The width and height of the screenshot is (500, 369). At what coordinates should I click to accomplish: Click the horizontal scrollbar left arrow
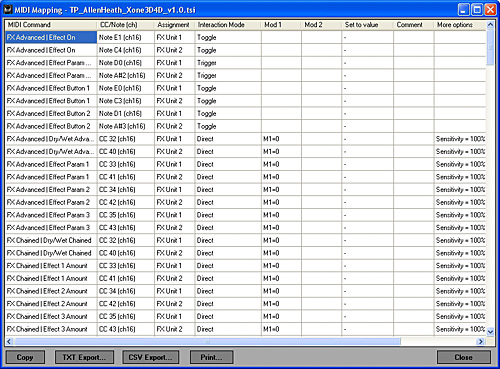point(9,341)
